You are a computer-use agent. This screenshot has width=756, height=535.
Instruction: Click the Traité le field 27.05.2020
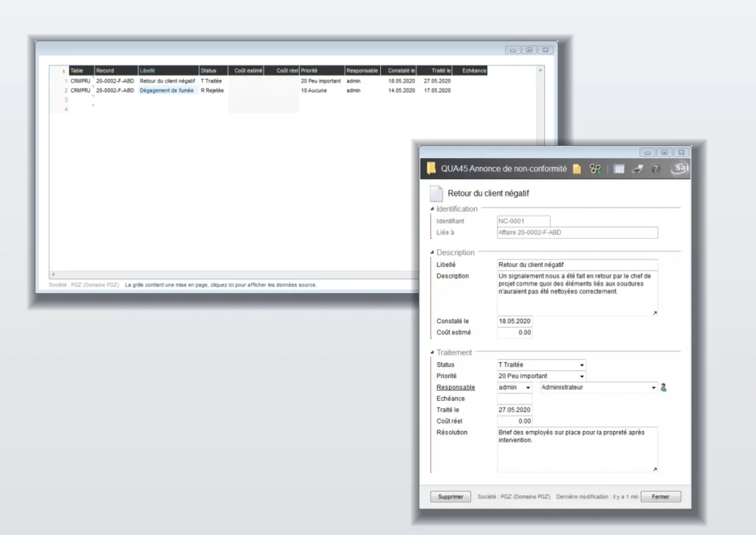[515, 410]
